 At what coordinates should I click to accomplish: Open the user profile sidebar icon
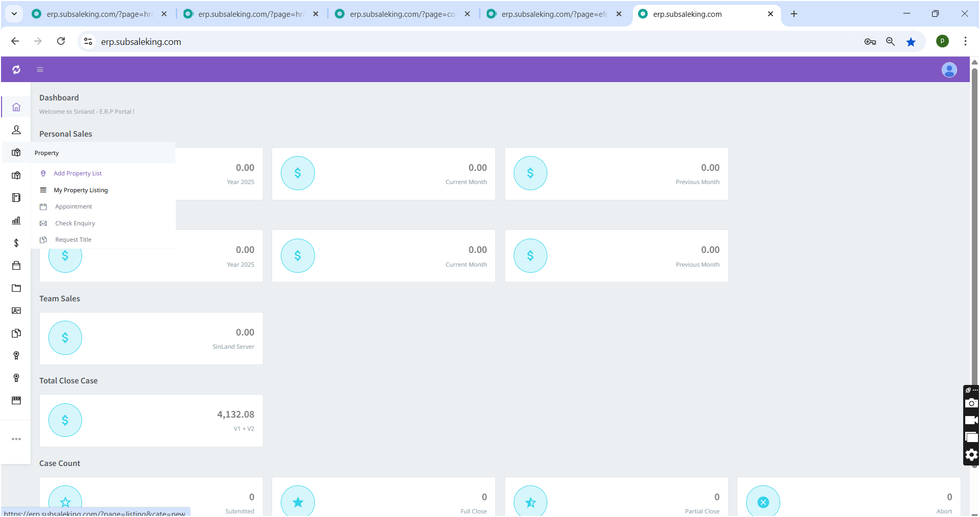click(x=16, y=130)
